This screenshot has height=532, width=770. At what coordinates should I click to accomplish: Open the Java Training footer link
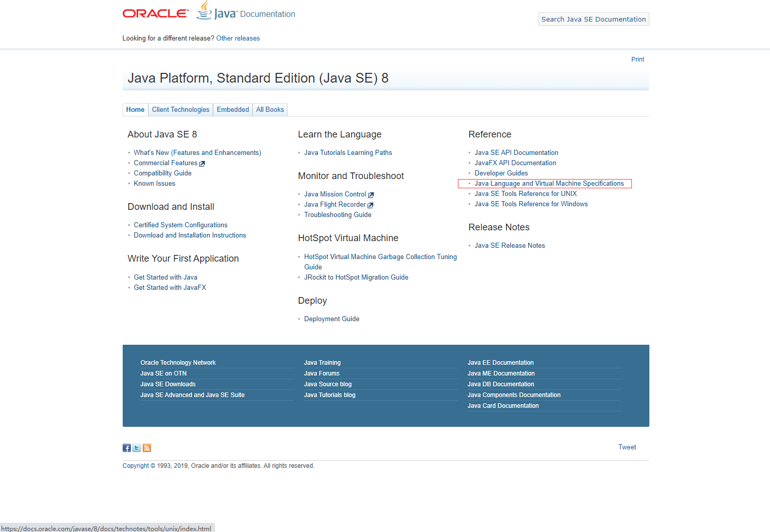point(322,363)
